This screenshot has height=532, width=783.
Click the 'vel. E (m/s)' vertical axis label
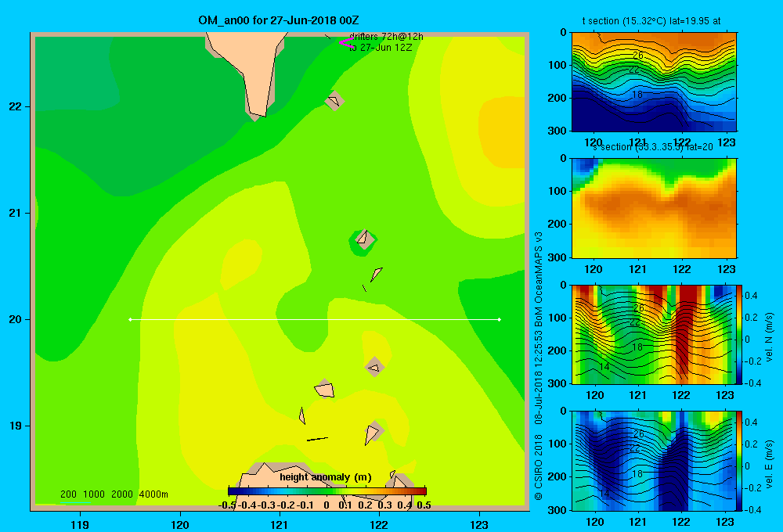point(770,464)
